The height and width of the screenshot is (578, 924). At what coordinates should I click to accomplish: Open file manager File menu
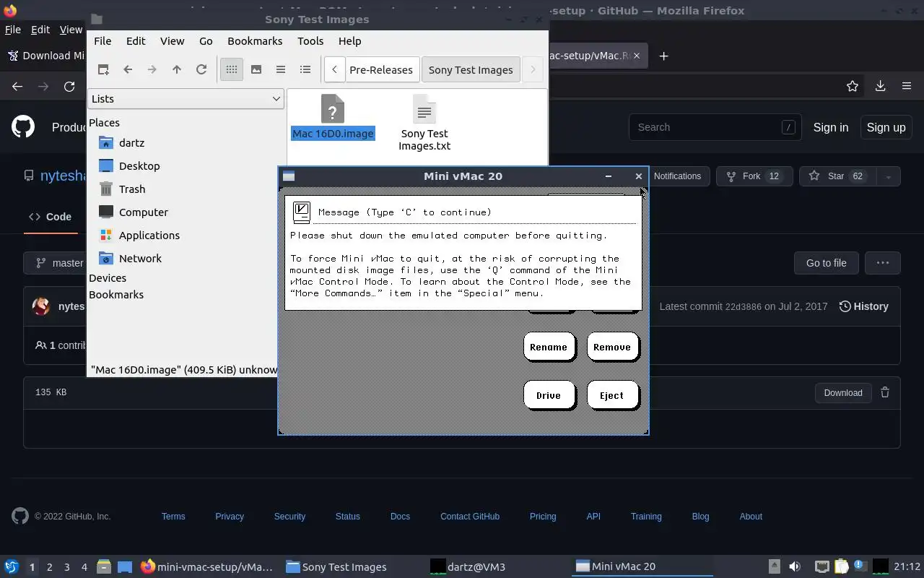tap(103, 41)
